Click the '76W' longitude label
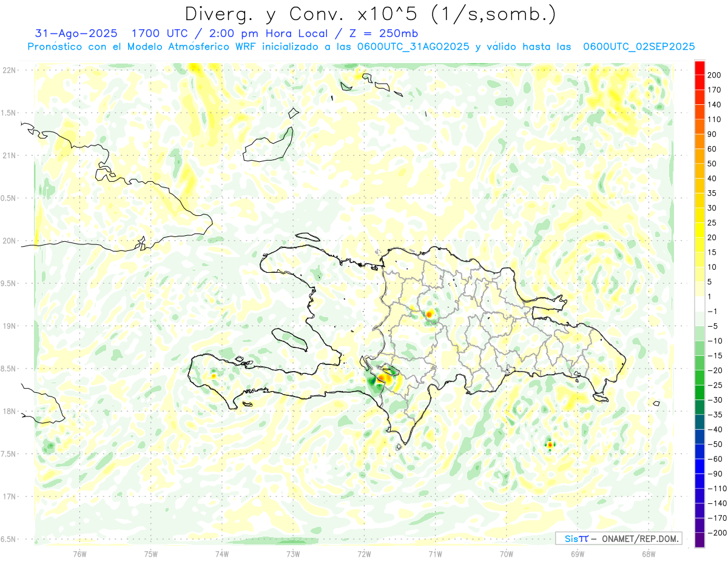The width and height of the screenshot is (728, 562). pyautogui.click(x=79, y=553)
